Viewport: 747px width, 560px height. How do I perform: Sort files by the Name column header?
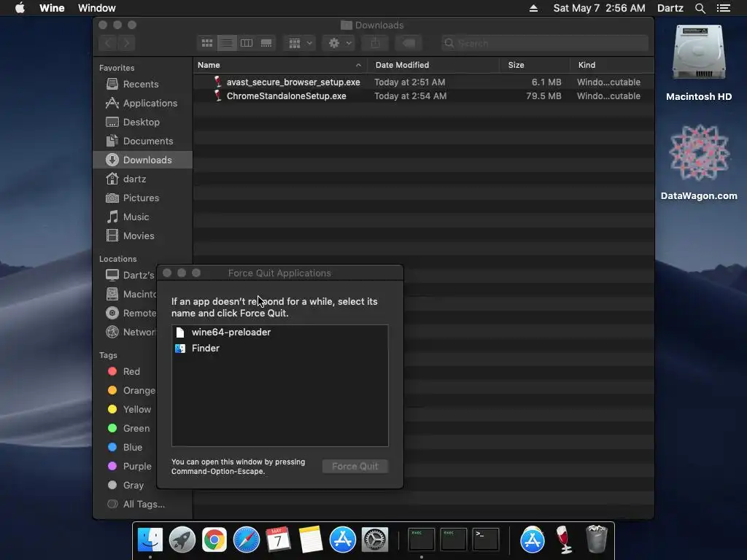point(279,65)
